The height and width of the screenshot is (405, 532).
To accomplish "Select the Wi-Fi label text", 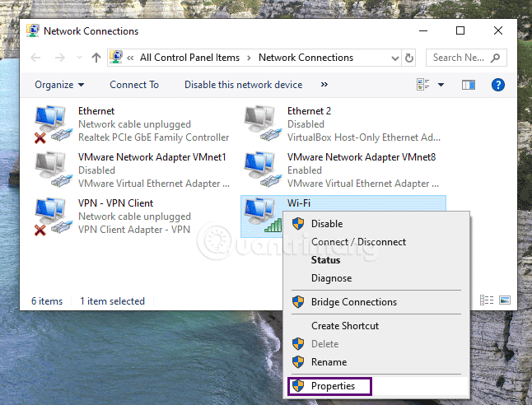I will pos(299,203).
